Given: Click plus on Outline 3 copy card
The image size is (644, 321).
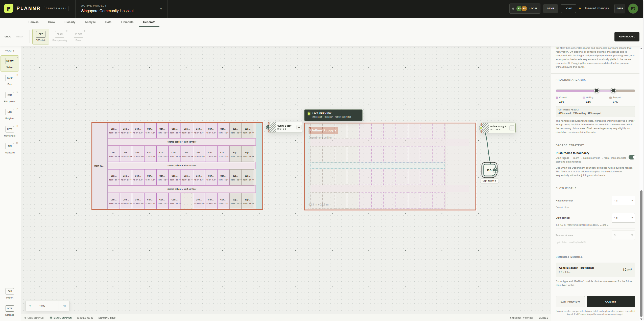Looking at the screenshot, I should pyautogui.click(x=299, y=128).
